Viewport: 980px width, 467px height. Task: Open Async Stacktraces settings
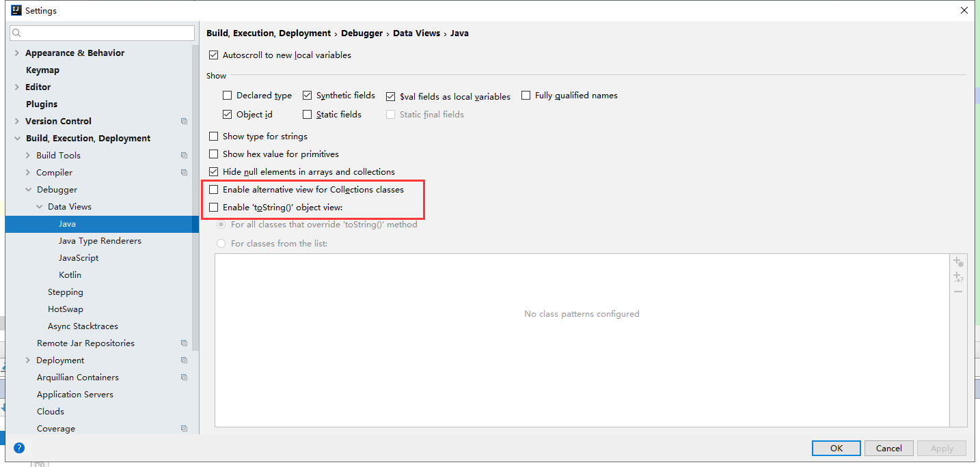pyautogui.click(x=83, y=326)
